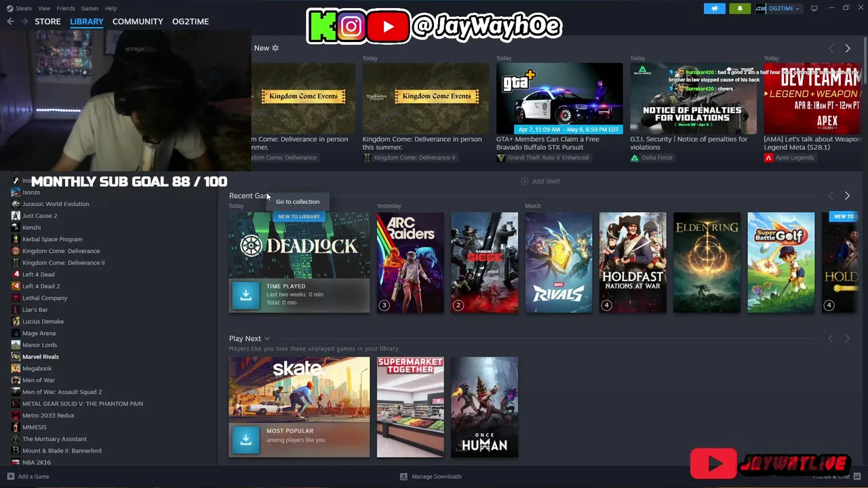Open Super Battle Golf game cover
The height and width of the screenshot is (488, 868).
781,262
